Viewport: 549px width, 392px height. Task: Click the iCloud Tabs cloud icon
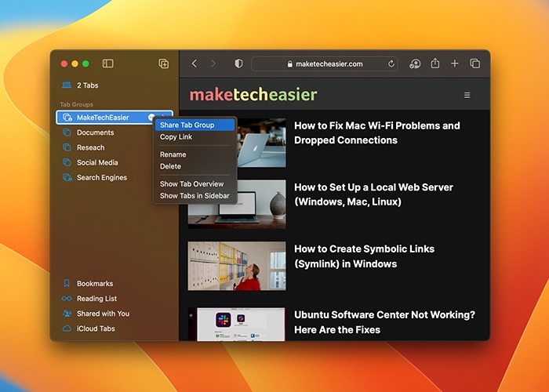pos(67,328)
